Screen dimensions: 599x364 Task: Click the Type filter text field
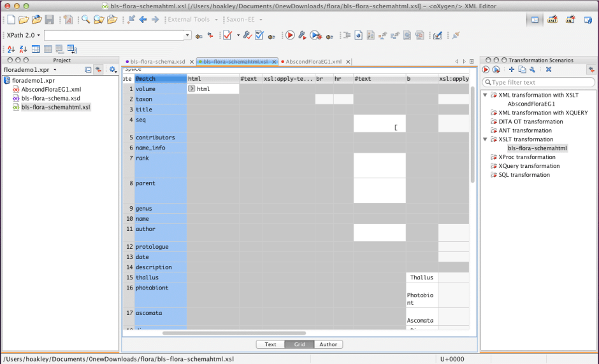pos(538,82)
